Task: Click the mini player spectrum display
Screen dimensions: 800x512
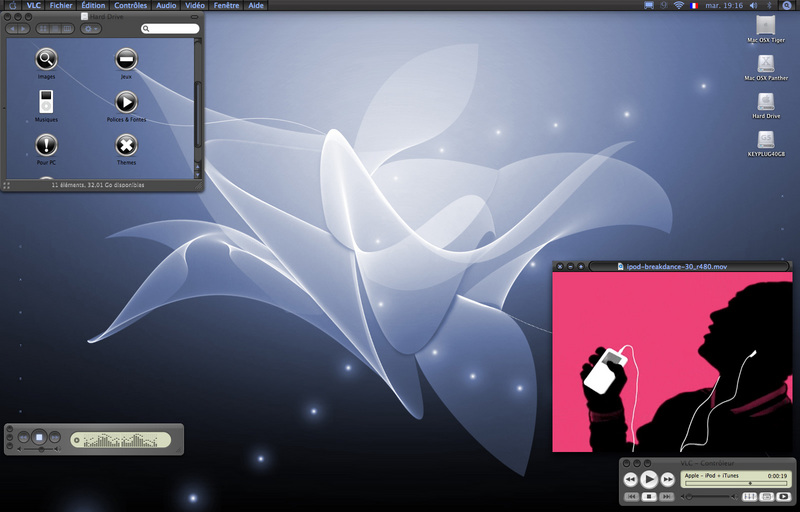Action: click(x=120, y=440)
